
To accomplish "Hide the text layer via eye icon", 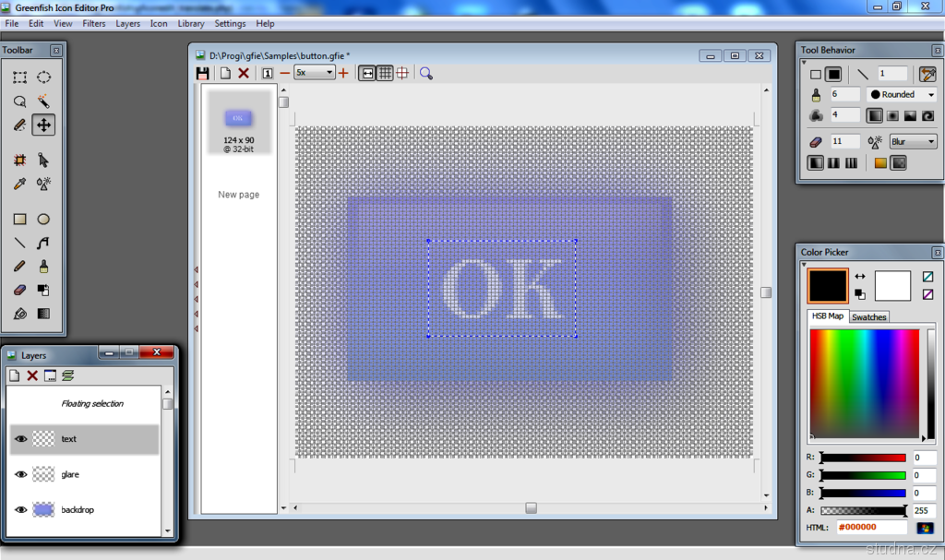I will click(20, 439).
